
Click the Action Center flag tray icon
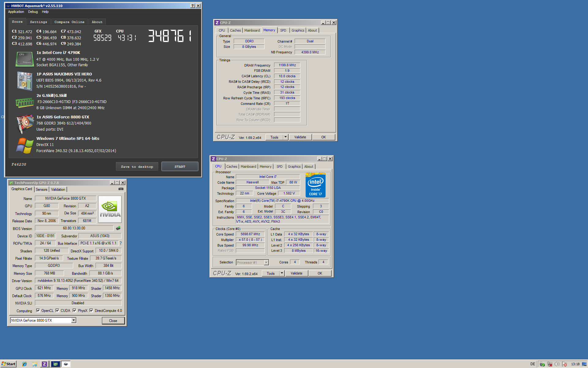(564, 364)
